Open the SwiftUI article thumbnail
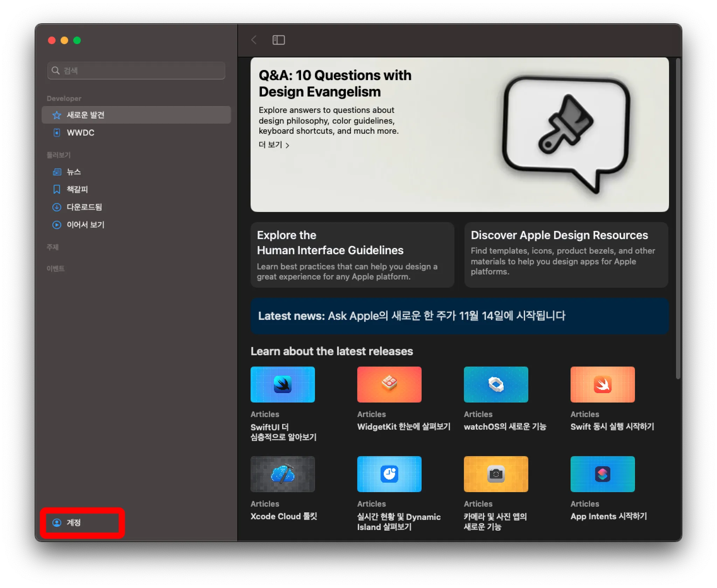This screenshot has height=588, width=717. 283,384
